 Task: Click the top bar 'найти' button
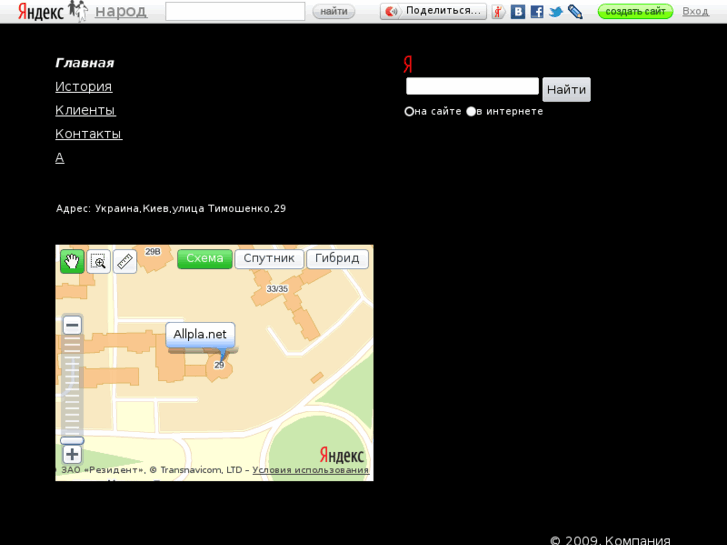pos(334,11)
